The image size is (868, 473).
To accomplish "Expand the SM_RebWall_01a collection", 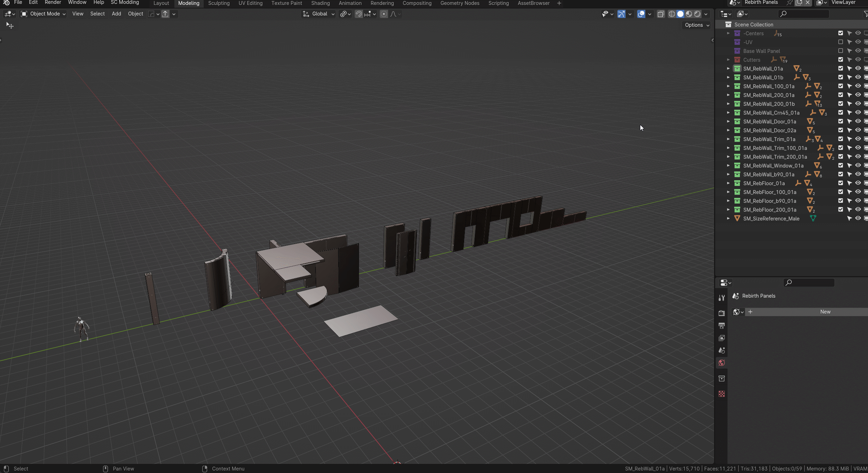I will tap(728, 68).
